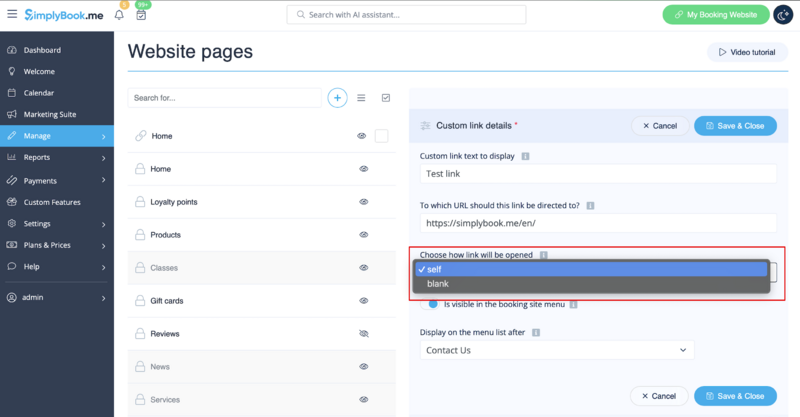Select the second Home page row
Image resolution: width=800 pixels, height=417 pixels.
[x=262, y=169]
